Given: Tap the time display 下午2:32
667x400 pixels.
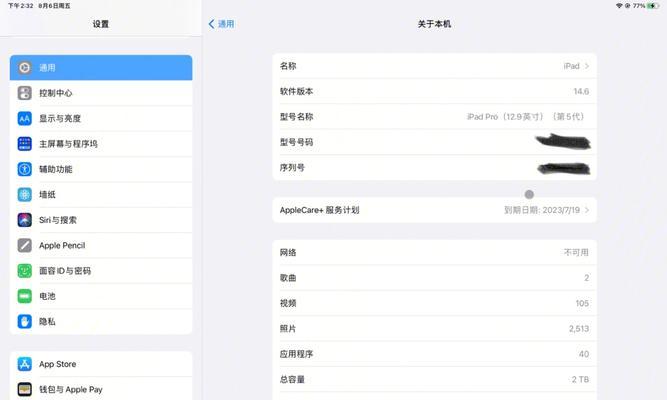Looking at the screenshot, I should pos(20,6).
